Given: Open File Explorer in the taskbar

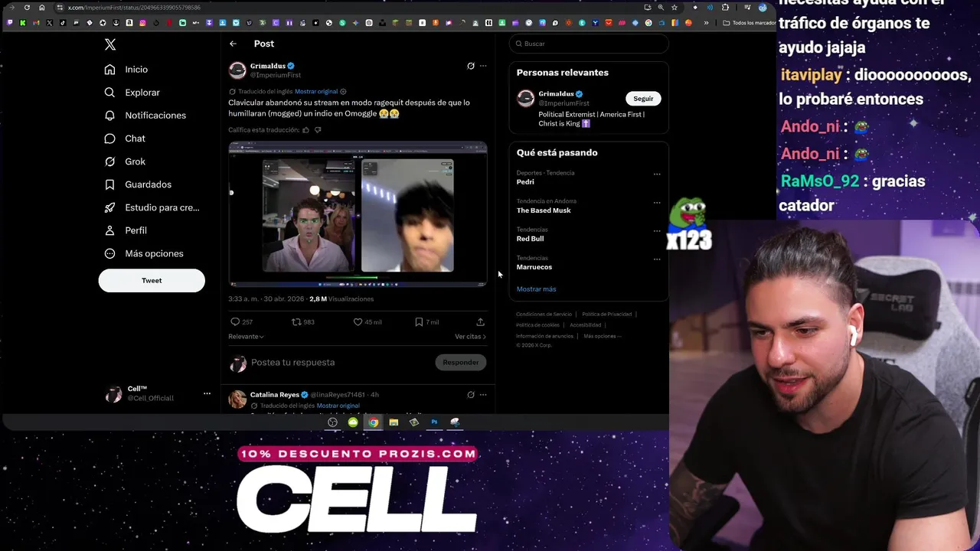Looking at the screenshot, I should (x=394, y=422).
